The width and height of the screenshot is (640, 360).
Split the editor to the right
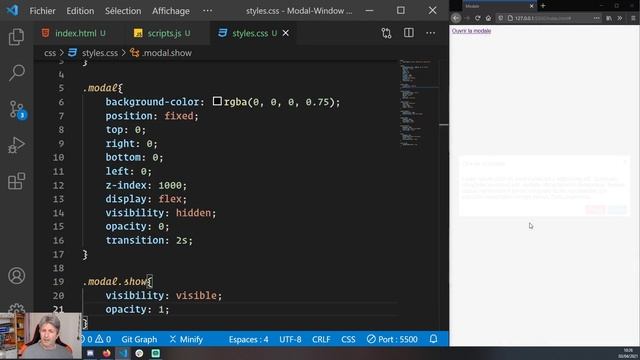(x=409, y=33)
